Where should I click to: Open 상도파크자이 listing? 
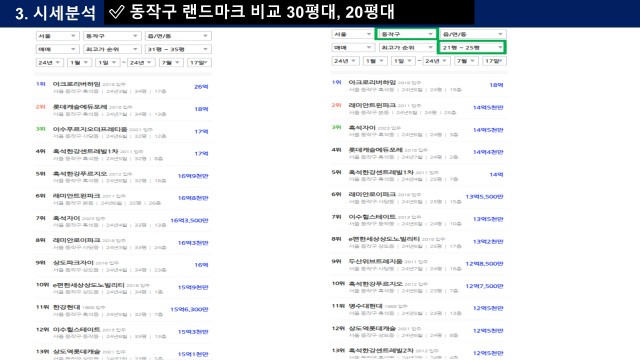coord(73,262)
